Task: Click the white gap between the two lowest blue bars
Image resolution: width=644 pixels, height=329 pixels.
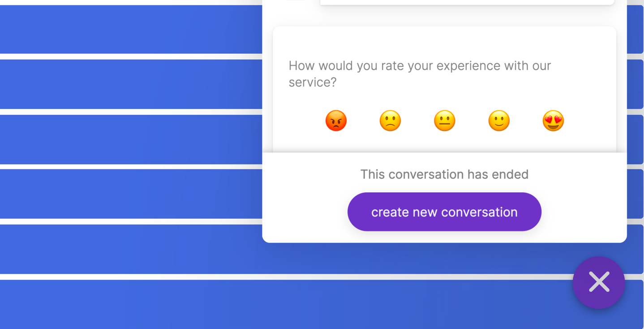Action: click(x=287, y=277)
